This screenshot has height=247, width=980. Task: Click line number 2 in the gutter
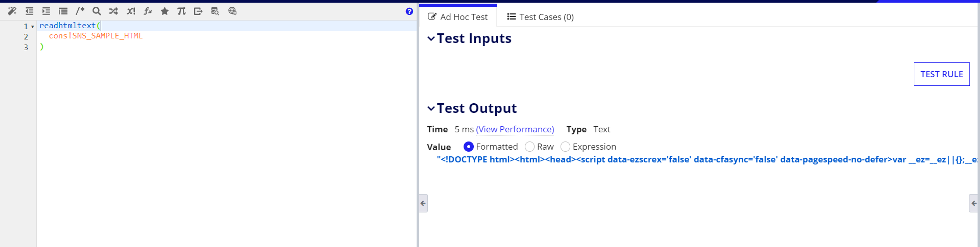coord(26,37)
